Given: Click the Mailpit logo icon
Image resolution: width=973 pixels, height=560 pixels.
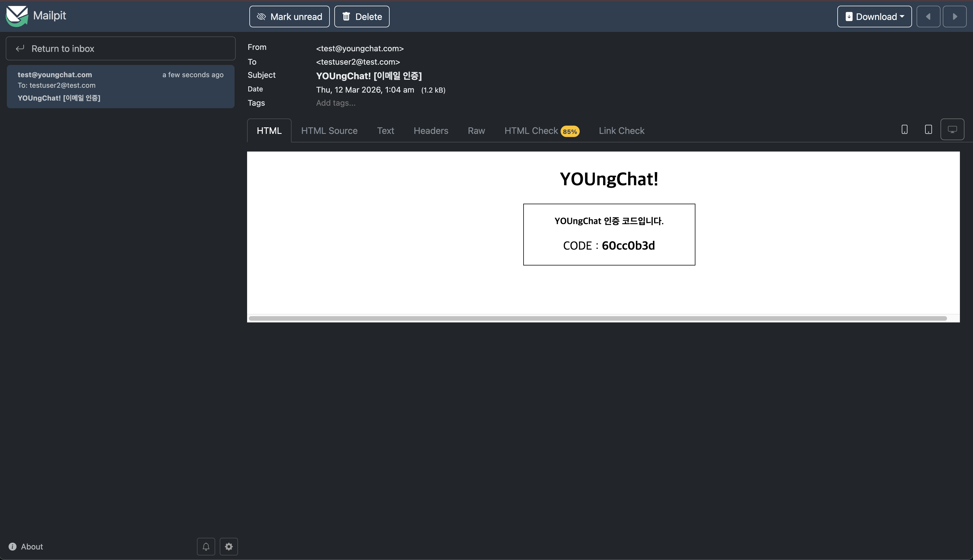Looking at the screenshot, I should pyautogui.click(x=17, y=16).
